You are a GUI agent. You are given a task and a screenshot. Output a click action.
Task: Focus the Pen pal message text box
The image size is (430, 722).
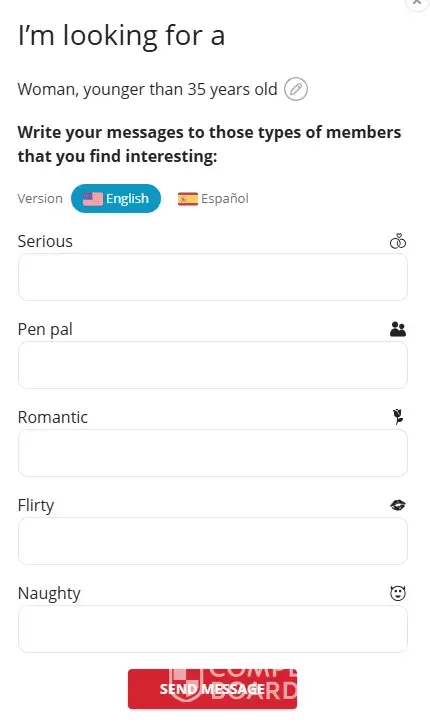[x=213, y=365]
